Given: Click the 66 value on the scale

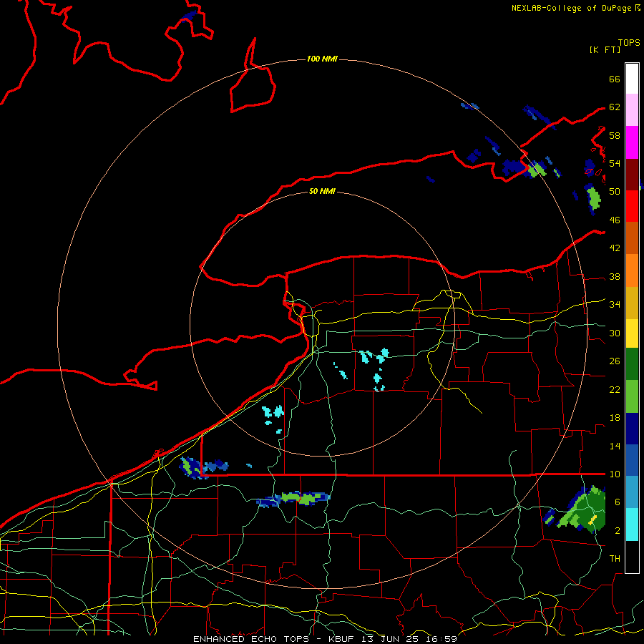Looking at the screenshot, I should click(615, 79).
